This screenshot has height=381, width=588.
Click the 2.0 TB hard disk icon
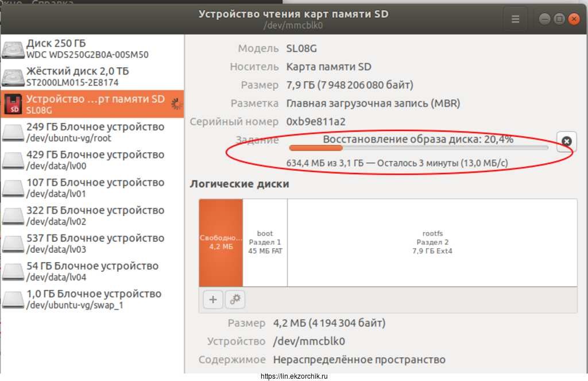13,77
